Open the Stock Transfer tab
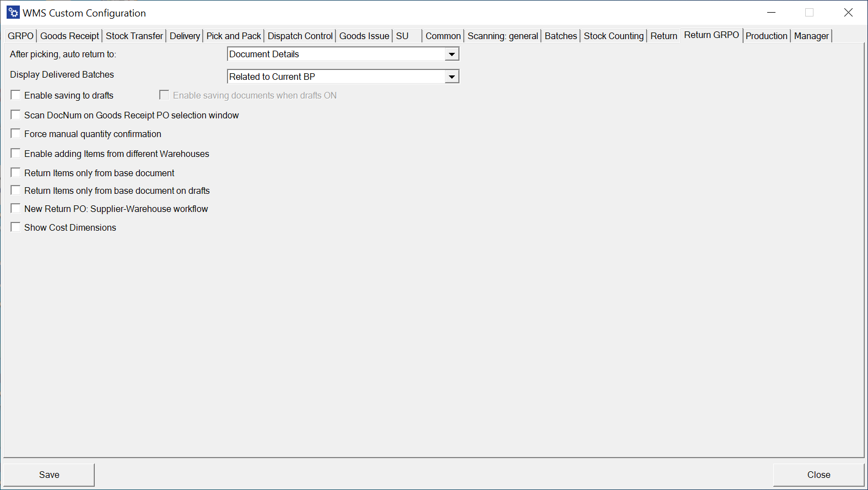The image size is (868, 490). click(134, 36)
